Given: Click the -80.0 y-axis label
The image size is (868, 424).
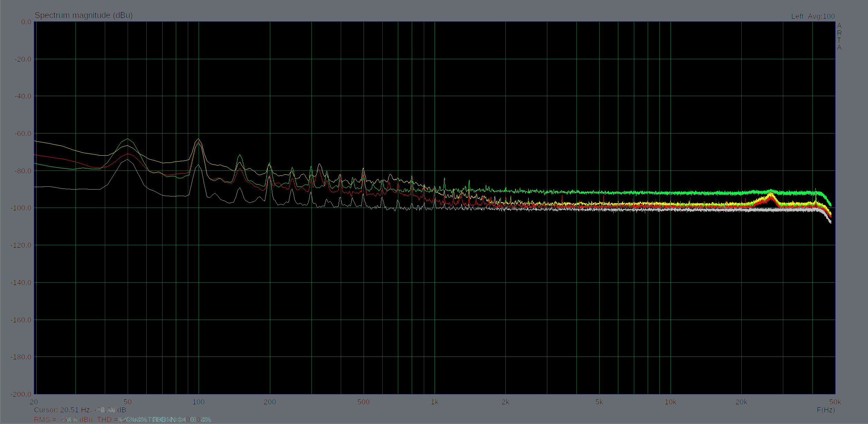Looking at the screenshot, I should coord(23,171).
